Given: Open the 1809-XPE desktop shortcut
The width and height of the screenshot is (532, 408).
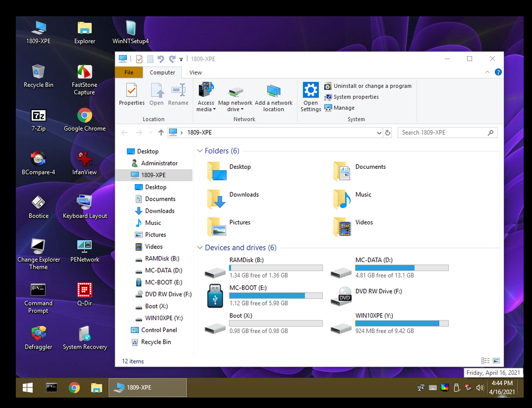Looking at the screenshot, I should pos(38,32).
